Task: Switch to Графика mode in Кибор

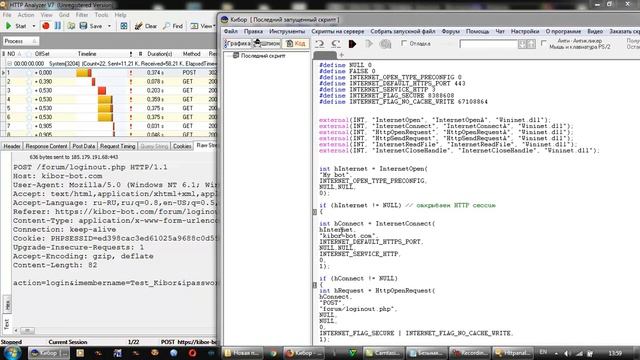Action: 238,43
